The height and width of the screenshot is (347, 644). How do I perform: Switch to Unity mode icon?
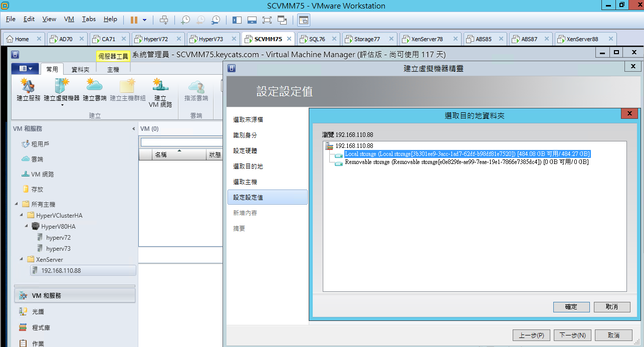(x=282, y=20)
